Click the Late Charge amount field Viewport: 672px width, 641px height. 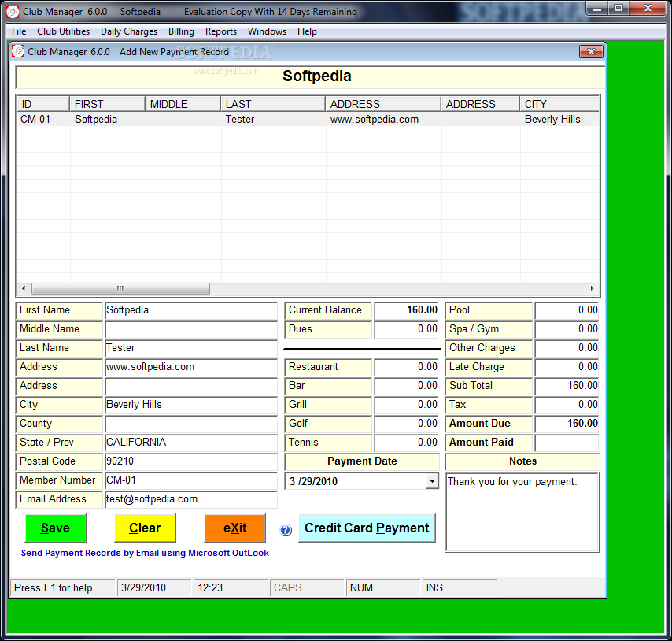pos(567,367)
